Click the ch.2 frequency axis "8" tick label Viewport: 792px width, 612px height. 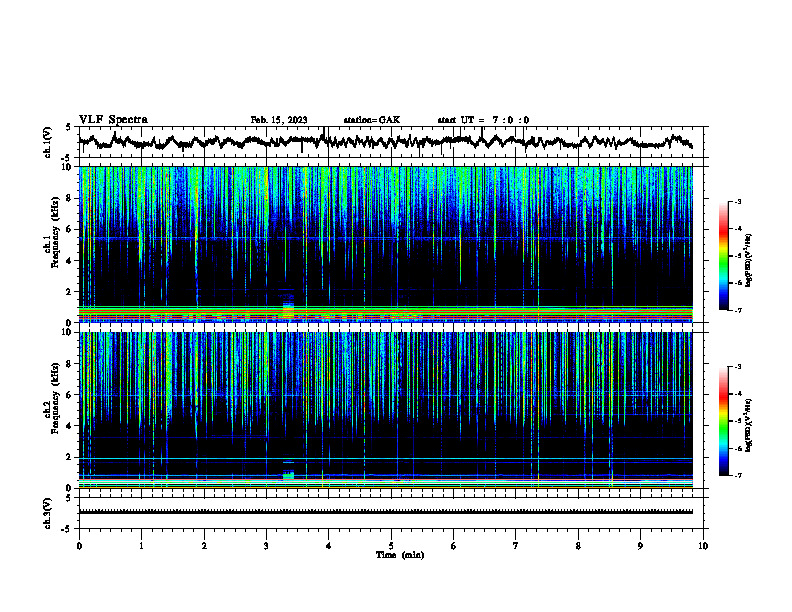(70, 364)
